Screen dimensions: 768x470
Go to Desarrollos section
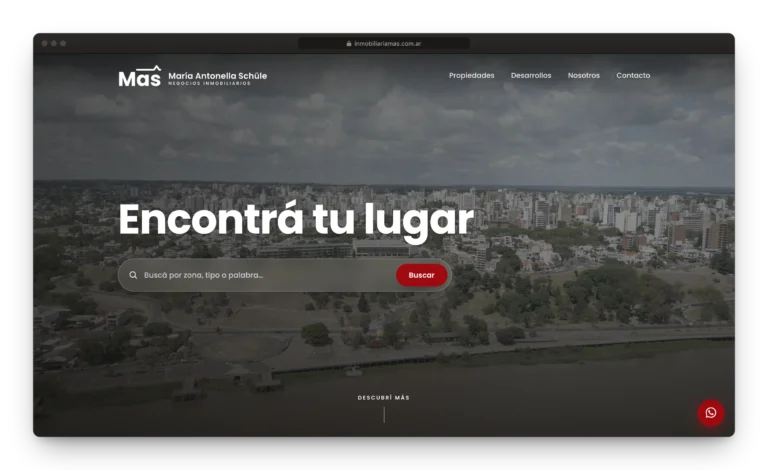[531, 75]
